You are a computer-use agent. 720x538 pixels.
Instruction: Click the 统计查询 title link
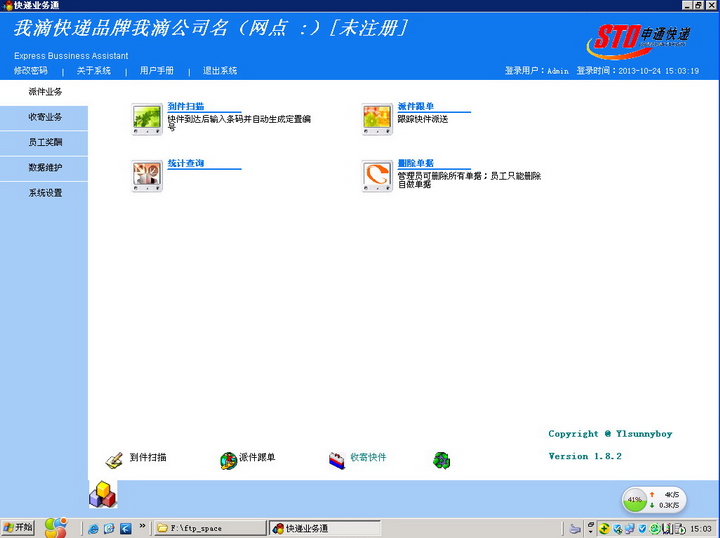pos(186,163)
